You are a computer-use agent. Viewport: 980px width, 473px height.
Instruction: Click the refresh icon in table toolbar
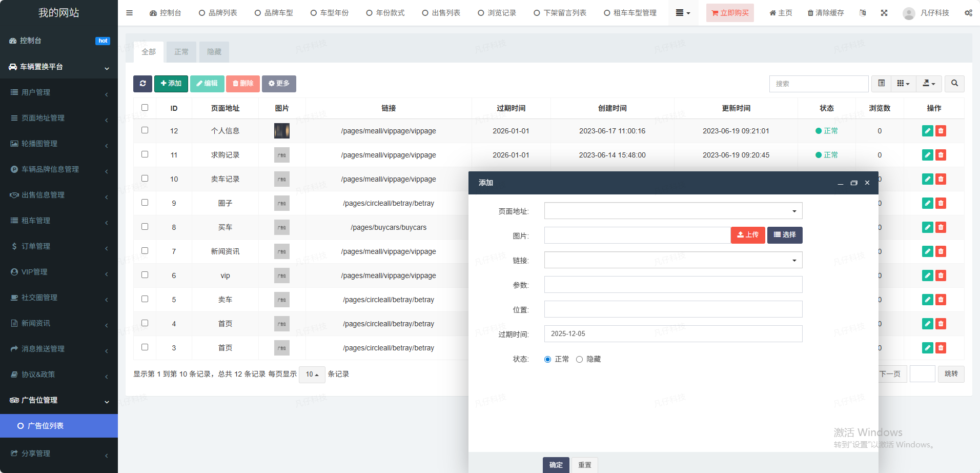(x=142, y=84)
